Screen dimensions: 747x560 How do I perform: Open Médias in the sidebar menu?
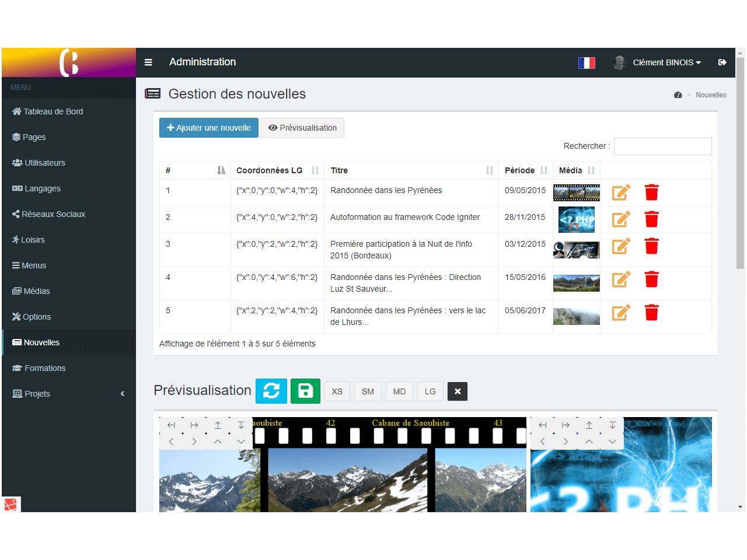point(37,291)
